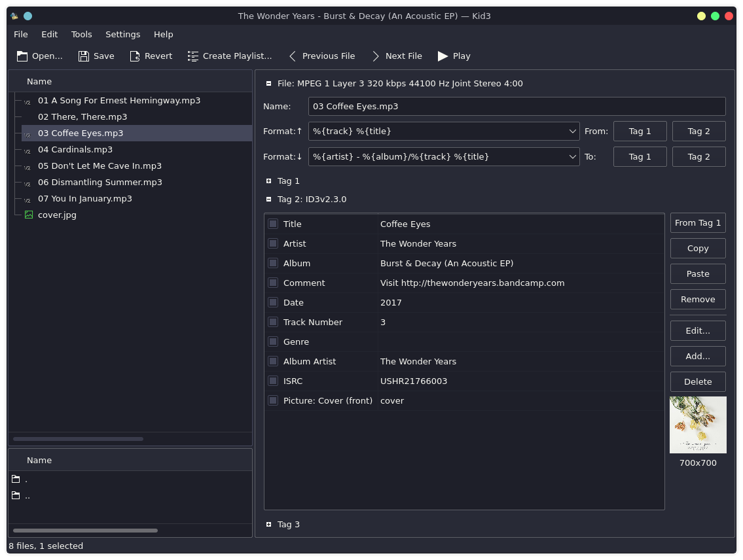This screenshot has width=743, height=560.
Task: Go to previous file using arrow icon
Action: [x=293, y=56]
